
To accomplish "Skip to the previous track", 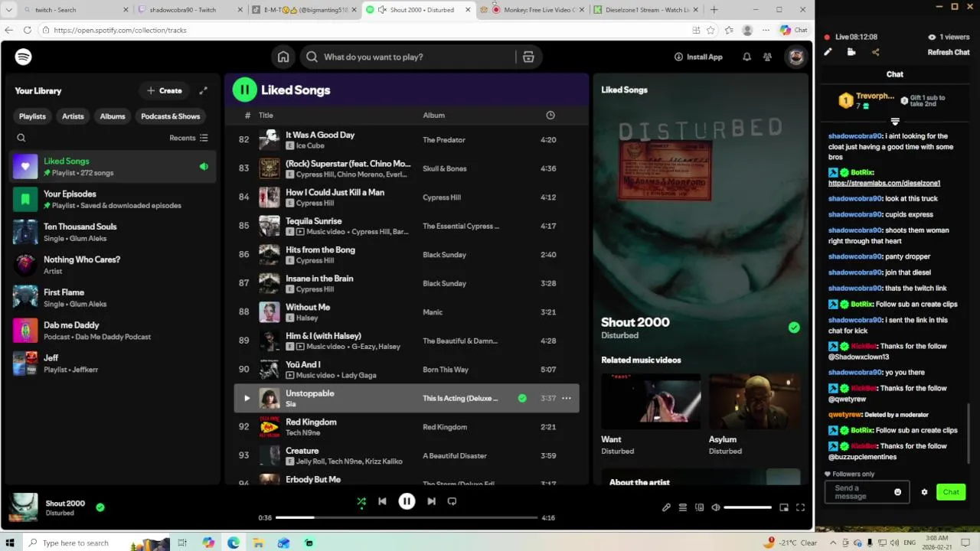I will pyautogui.click(x=382, y=501).
